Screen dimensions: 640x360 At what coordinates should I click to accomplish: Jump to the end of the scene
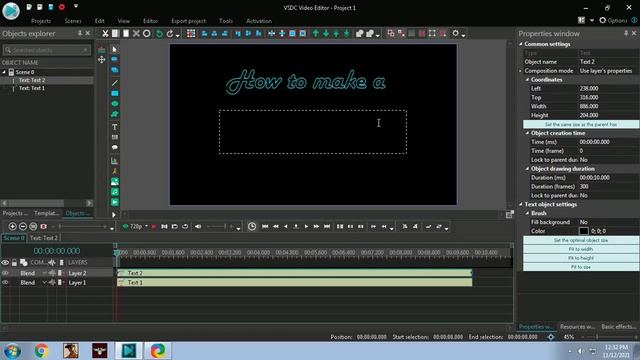coord(327,227)
